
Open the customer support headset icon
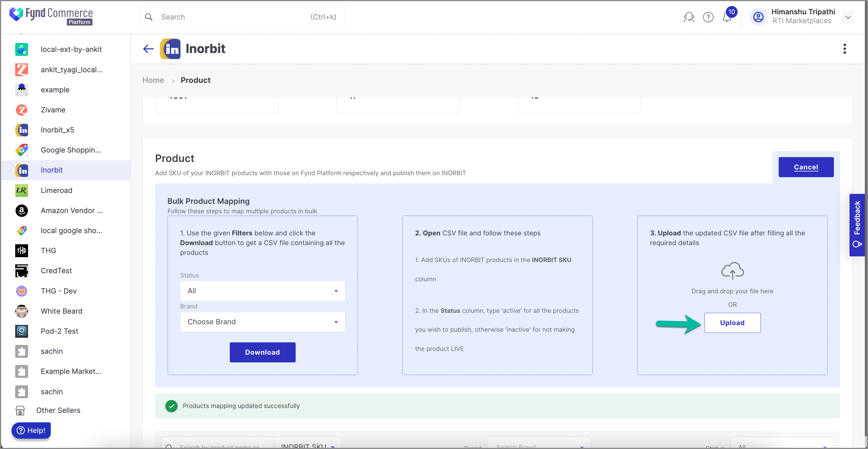pyautogui.click(x=689, y=17)
